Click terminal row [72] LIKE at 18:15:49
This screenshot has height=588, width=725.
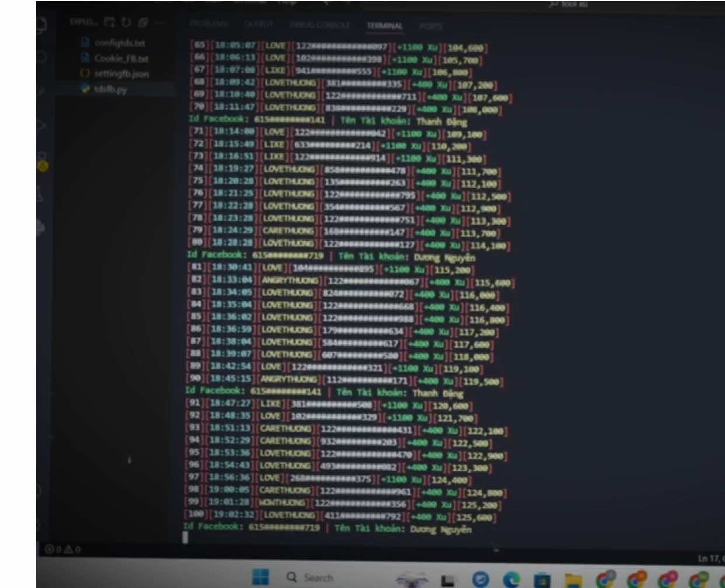(335, 145)
